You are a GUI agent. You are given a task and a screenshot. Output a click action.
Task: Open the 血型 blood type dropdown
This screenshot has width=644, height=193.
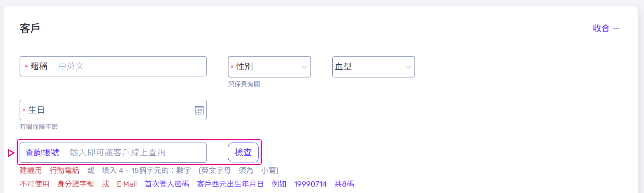pos(373,67)
